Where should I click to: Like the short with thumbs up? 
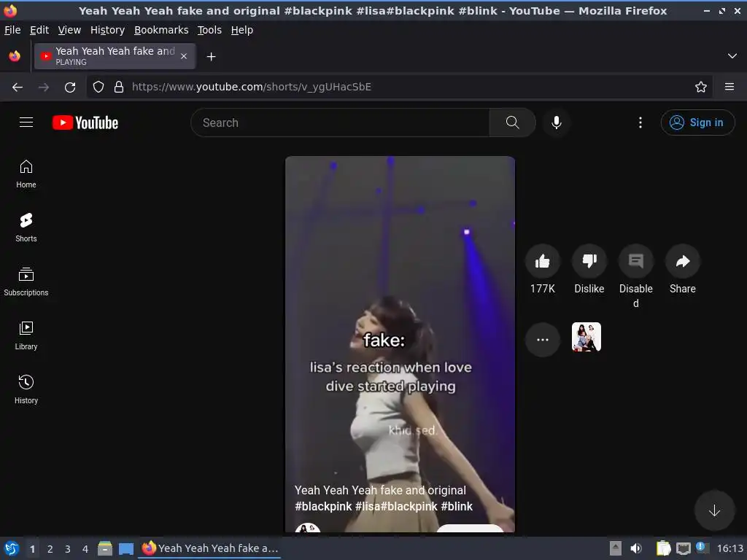coord(542,261)
